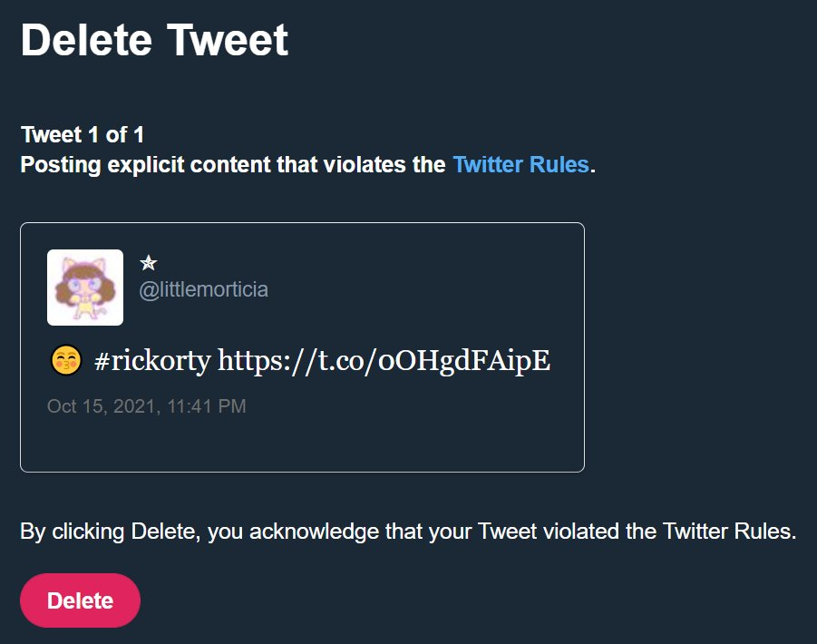Click the star display name icon

coord(149,263)
